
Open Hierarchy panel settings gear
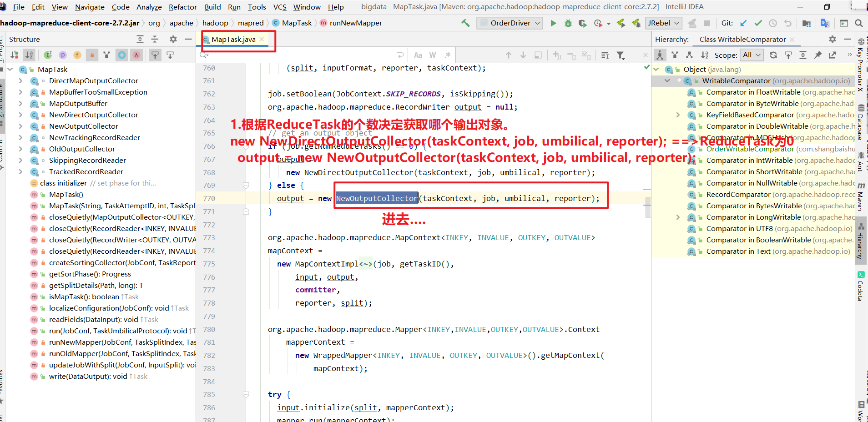(x=833, y=39)
